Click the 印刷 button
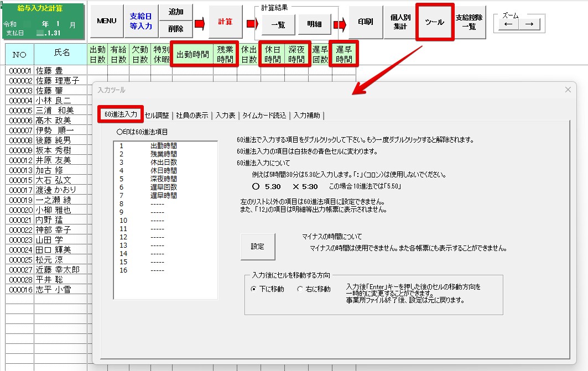 [x=365, y=22]
